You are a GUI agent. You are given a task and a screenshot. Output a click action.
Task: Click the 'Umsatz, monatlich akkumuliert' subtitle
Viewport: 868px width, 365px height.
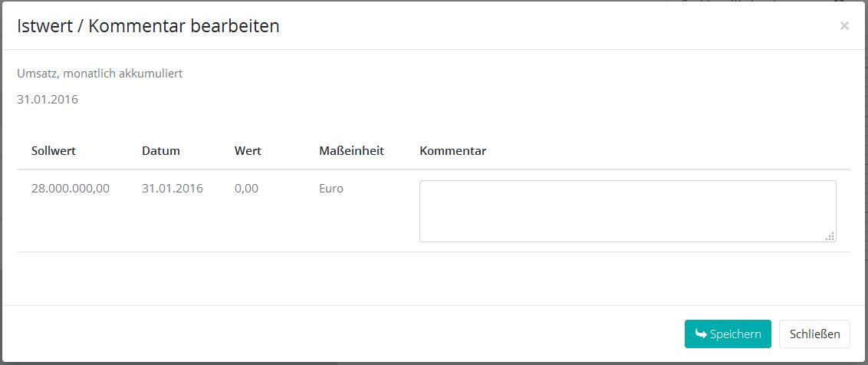click(x=100, y=74)
